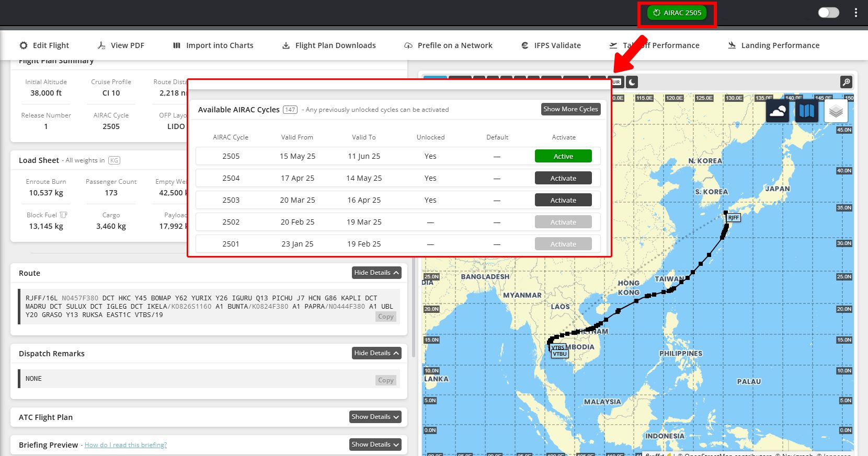Screen dimensions: 868x456
Task: Click the download arrow icon
Action: 286,45
